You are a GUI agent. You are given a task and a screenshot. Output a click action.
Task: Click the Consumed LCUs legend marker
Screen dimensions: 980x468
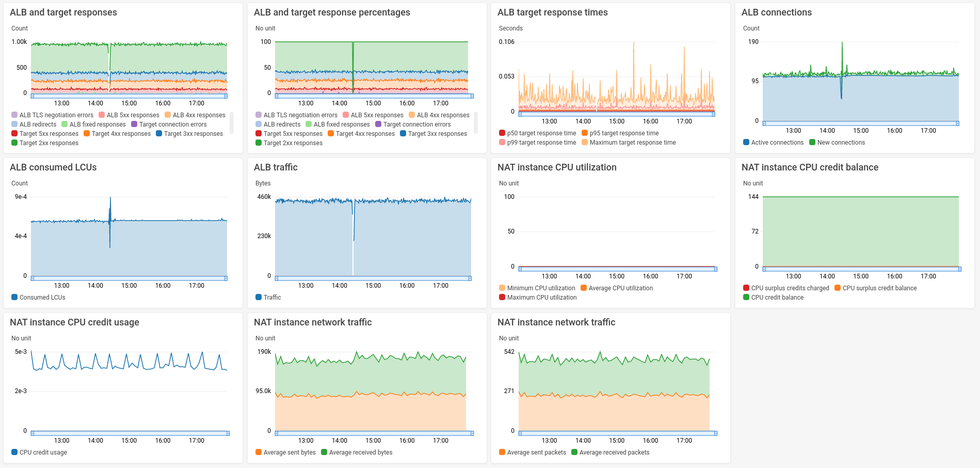click(x=14, y=298)
